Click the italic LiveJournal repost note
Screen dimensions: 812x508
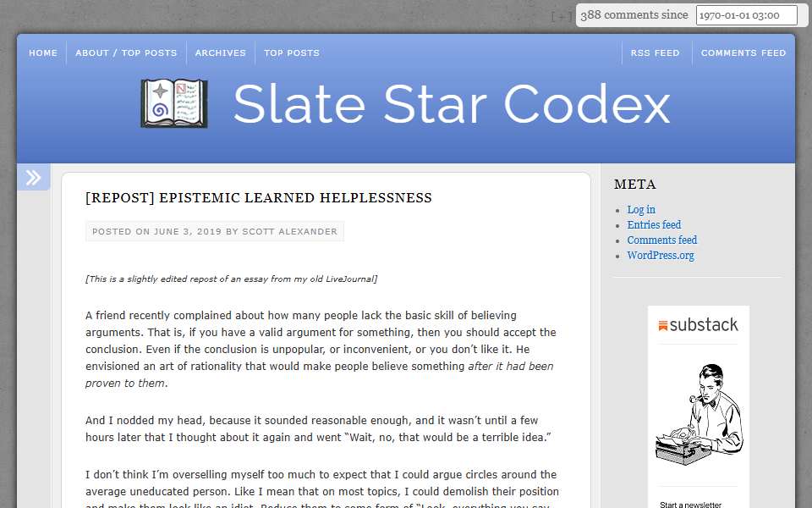click(232, 279)
